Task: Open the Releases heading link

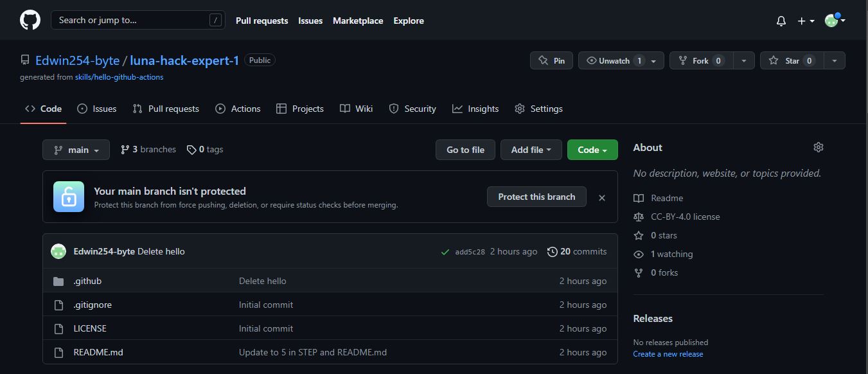Action: (653, 319)
